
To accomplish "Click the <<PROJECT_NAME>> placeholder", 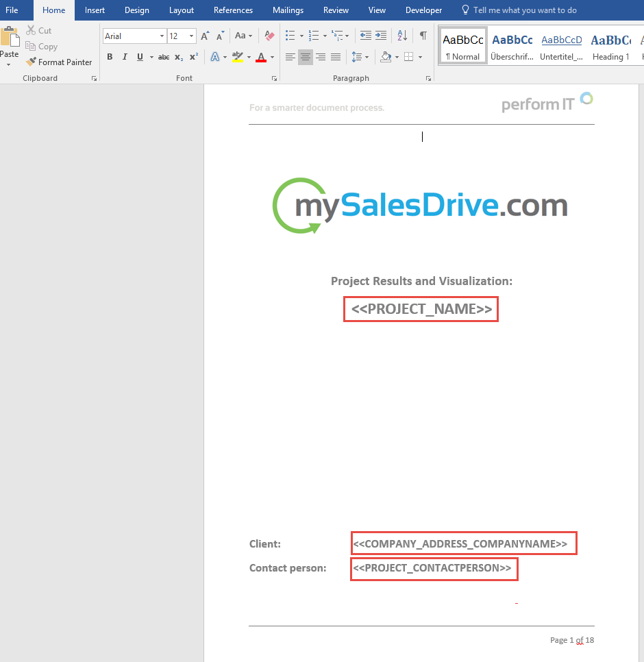I will tap(421, 309).
